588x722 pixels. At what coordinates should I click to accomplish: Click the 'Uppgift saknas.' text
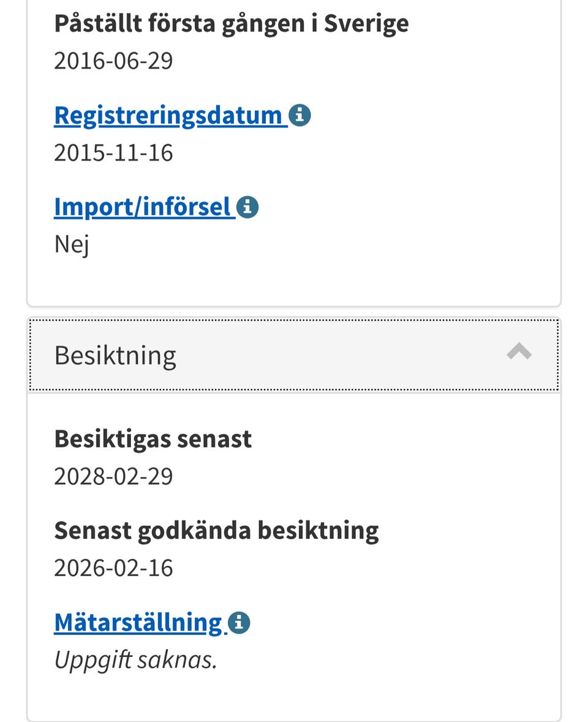coord(136,660)
